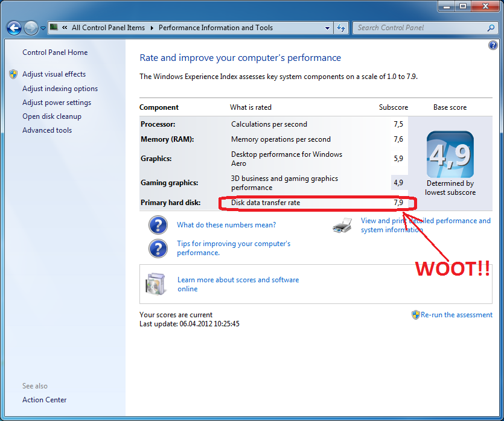Navigate to All Control Panel Items breadcrumb

[108, 28]
